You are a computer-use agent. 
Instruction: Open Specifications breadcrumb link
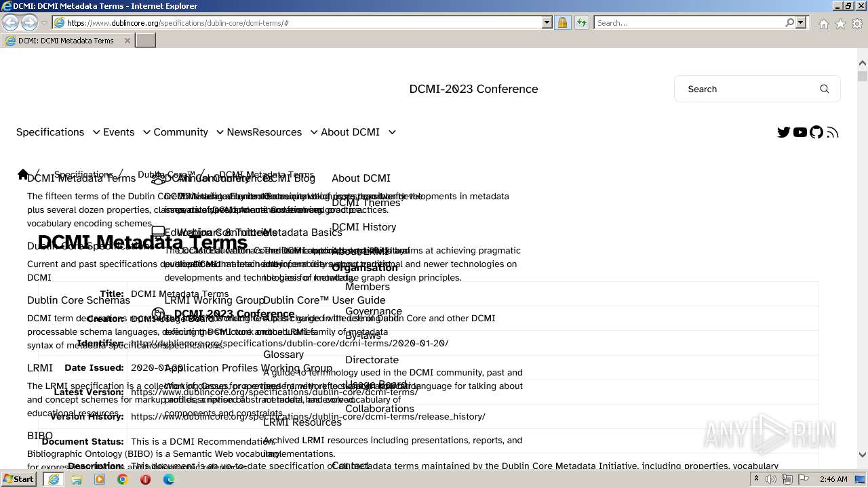(x=83, y=175)
